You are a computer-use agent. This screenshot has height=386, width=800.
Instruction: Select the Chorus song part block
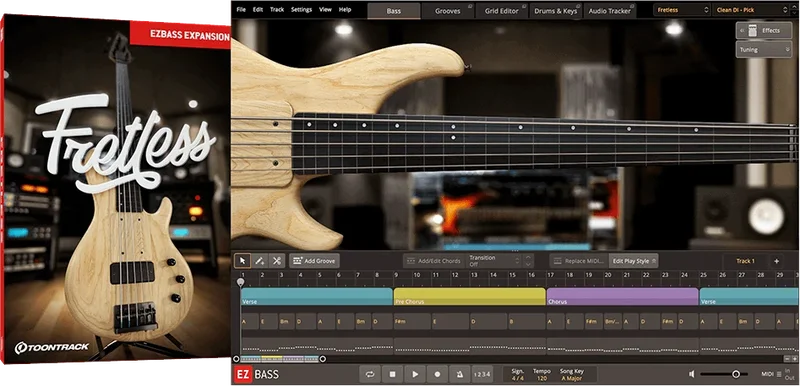[622, 296]
